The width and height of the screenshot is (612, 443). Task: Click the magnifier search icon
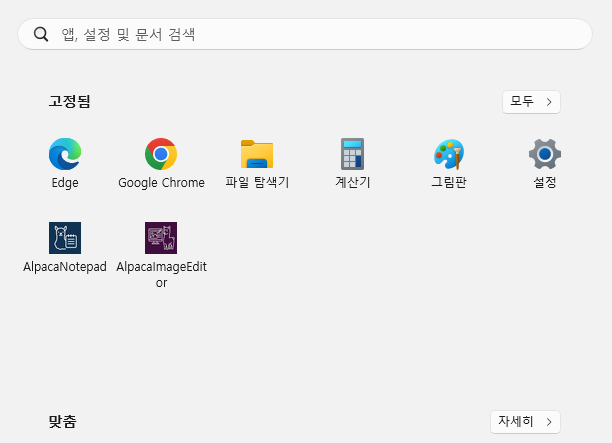tap(41, 34)
